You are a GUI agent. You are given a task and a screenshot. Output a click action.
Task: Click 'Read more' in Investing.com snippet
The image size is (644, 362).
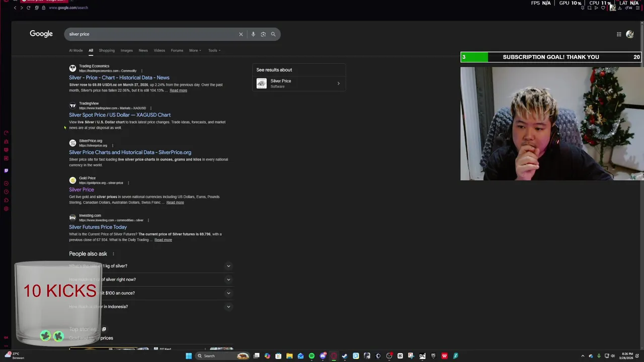click(x=163, y=240)
